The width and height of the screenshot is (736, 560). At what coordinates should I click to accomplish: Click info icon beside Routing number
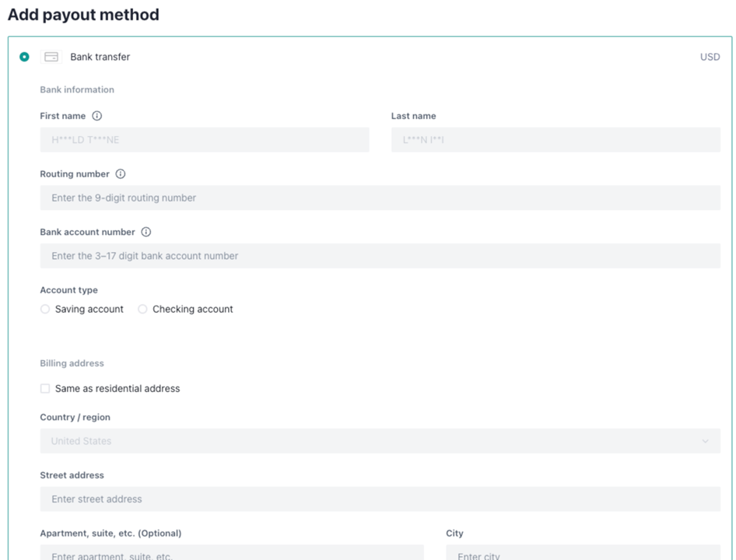tap(121, 174)
